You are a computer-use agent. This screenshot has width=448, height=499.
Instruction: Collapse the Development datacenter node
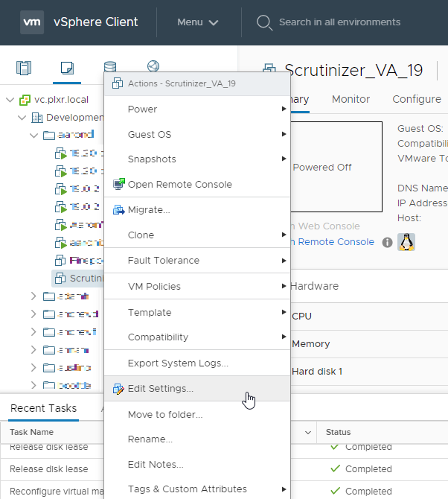coord(22,117)
